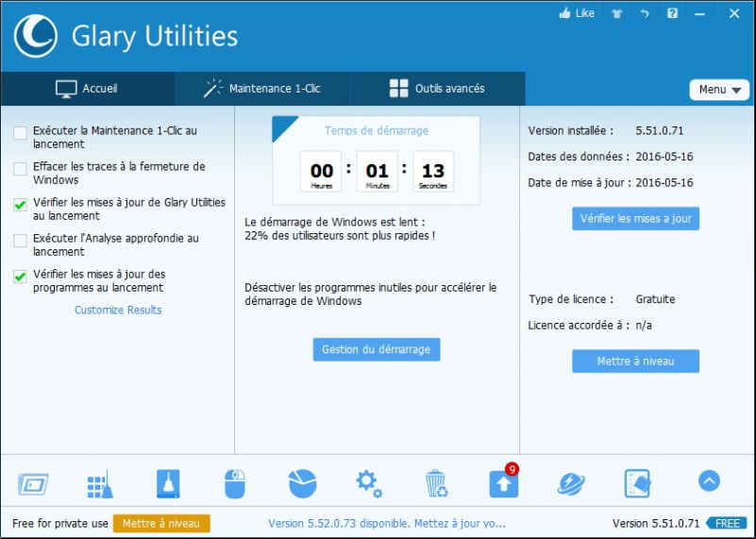Click the 00 Heures timer box
The width and height of the screenshot is (756, 539).
tap(321, 172)
